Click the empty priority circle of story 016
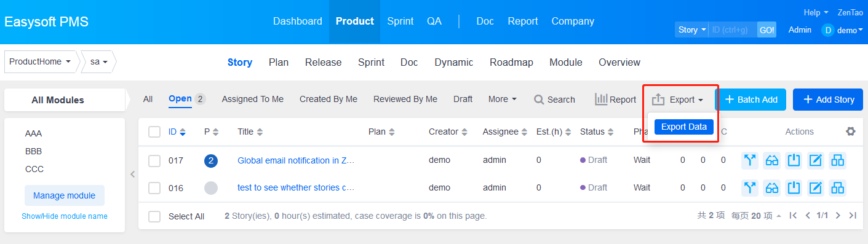Image resolution: width=868 pixels, height=244 pixels. [211, 187]
